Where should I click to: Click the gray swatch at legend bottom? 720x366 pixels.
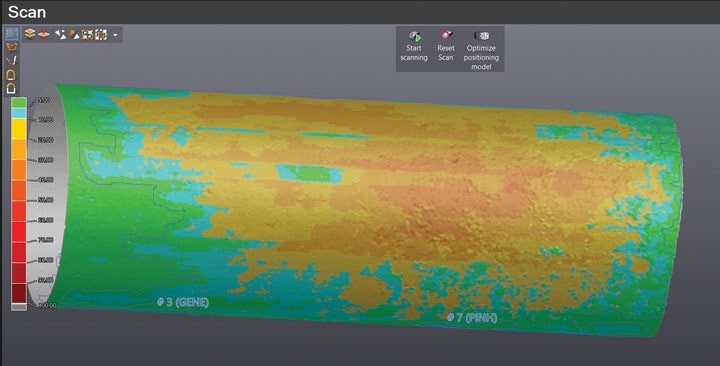pos(19,307)
